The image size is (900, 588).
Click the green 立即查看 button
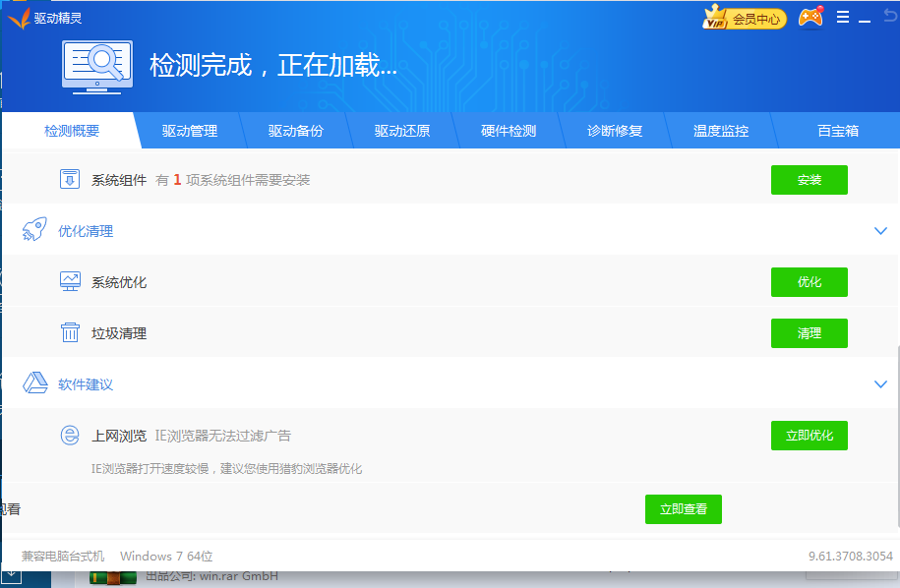click(x=683, y=509)
